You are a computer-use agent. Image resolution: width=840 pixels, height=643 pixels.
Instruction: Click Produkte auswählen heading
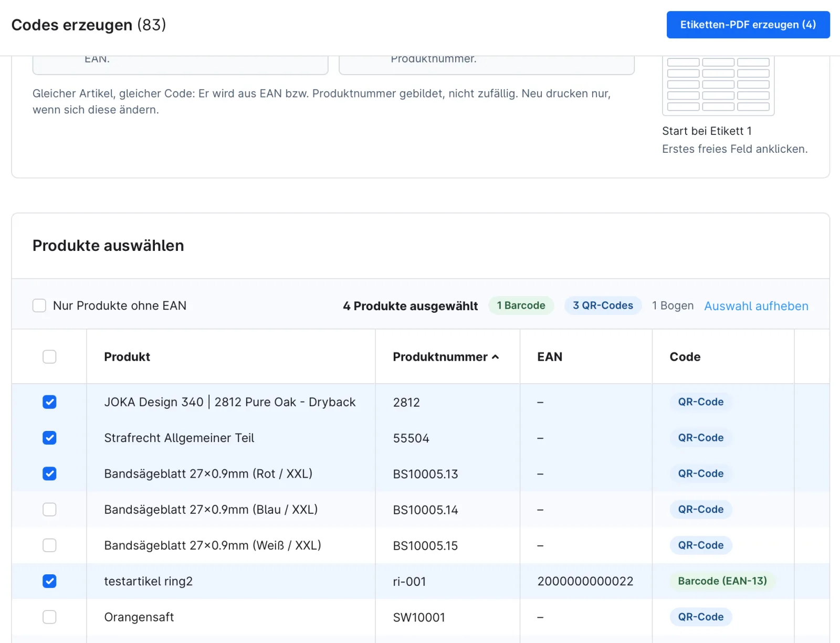(108, 246)
